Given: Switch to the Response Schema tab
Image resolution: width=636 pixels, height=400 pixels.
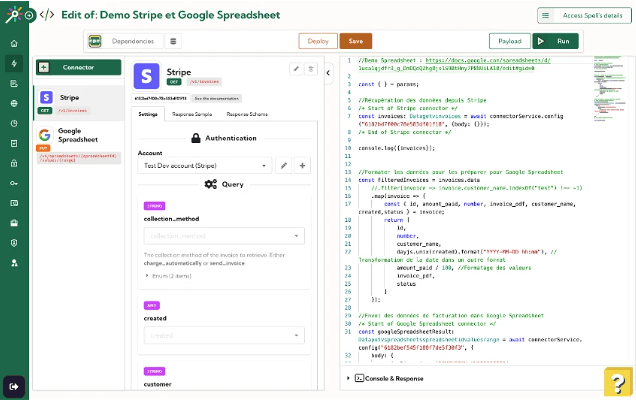Looking at the screenshot, I should (247, 114).
